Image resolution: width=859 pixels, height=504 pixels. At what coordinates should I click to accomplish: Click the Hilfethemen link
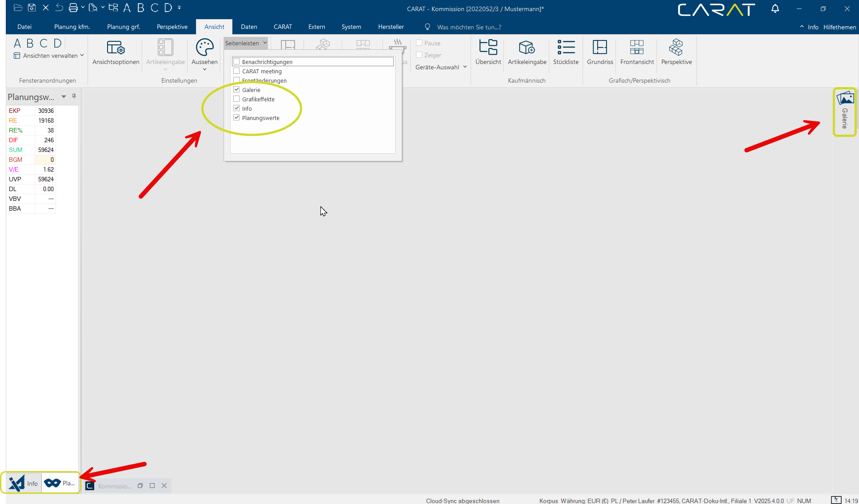839,27
